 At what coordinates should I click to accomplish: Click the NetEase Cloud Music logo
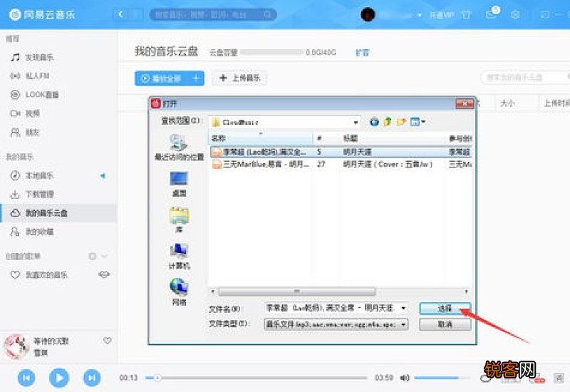tap(42, 14)
